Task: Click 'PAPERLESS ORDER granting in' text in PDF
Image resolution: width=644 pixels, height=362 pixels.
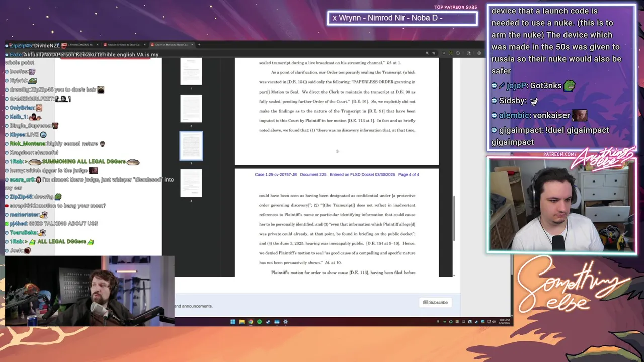Action: point(383,82)
